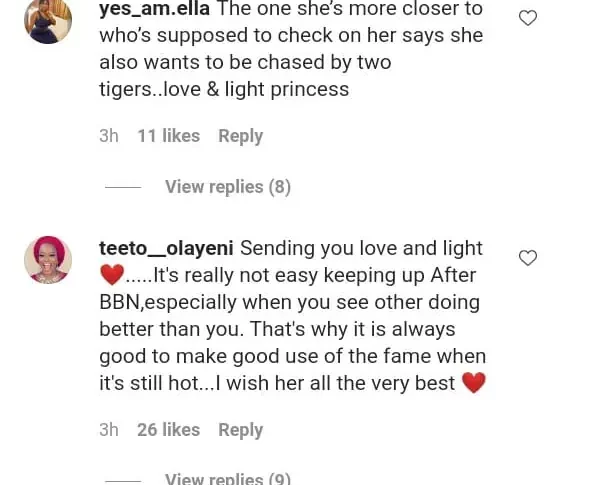Click the dash line beside View replies (8)
The width and height of the screenshot is (600, 485).
click(123, 187)
